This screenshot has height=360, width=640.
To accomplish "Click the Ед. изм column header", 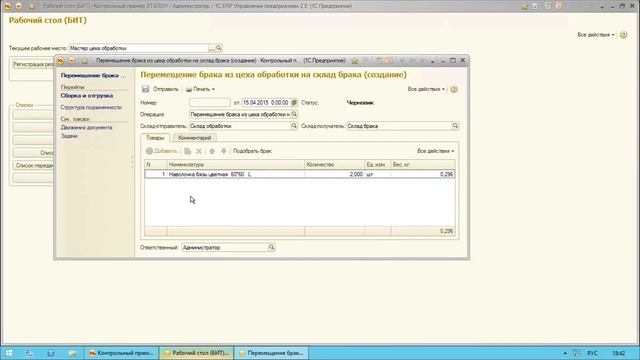I will (x=378, y=164).
